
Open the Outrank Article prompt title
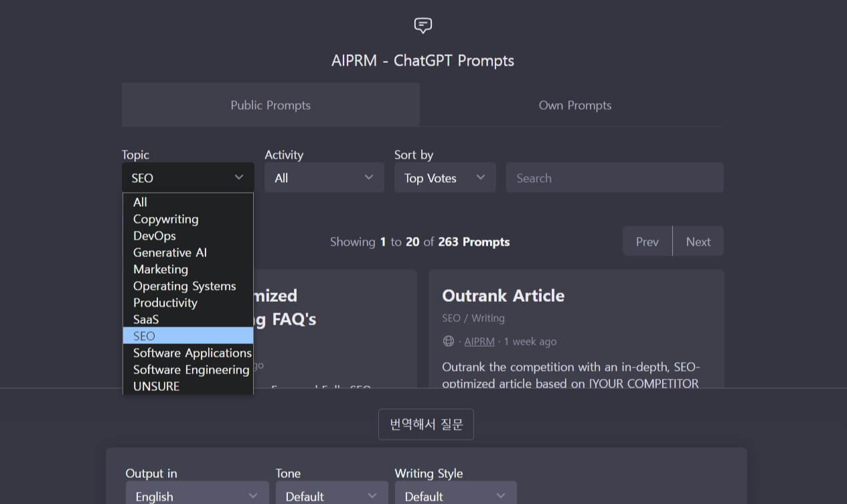[503, 296]
